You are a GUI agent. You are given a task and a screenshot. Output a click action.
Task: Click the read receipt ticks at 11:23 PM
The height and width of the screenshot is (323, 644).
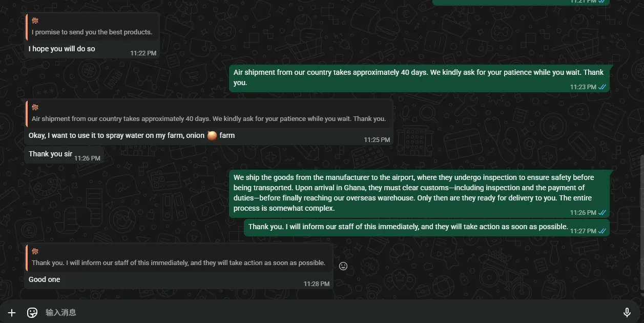[603, 87]
